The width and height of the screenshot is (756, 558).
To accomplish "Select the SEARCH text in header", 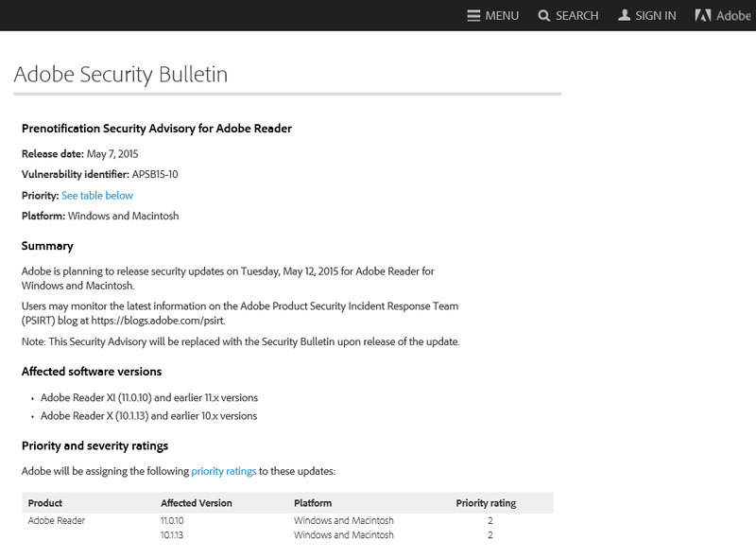I will [x=577, y=15].
